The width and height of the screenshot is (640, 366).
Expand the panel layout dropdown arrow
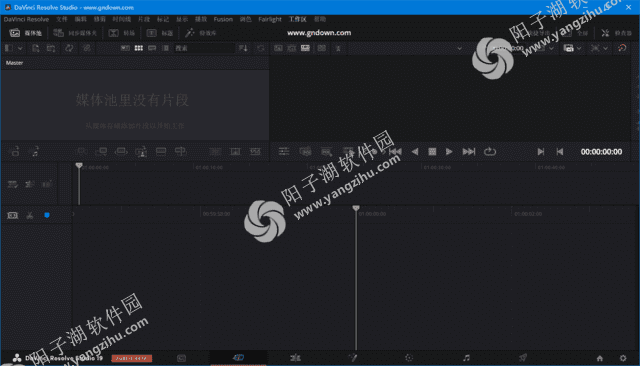click(20, 48)
